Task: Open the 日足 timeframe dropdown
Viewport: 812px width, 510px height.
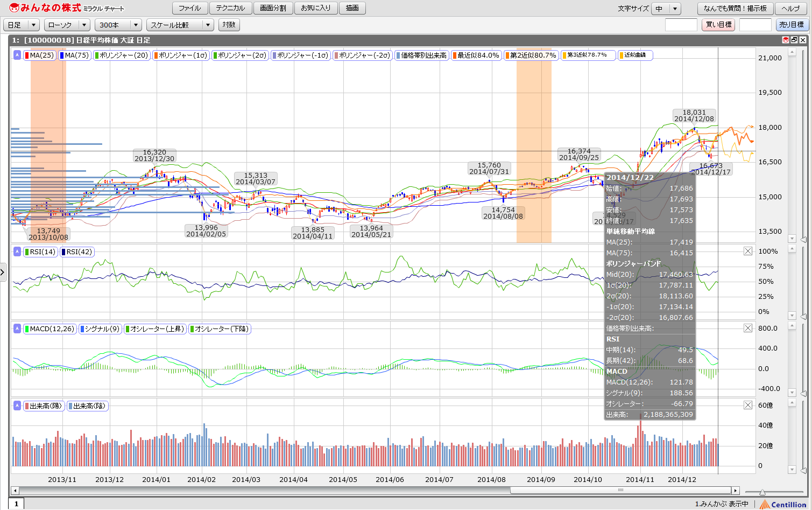Action: point(22,25)
